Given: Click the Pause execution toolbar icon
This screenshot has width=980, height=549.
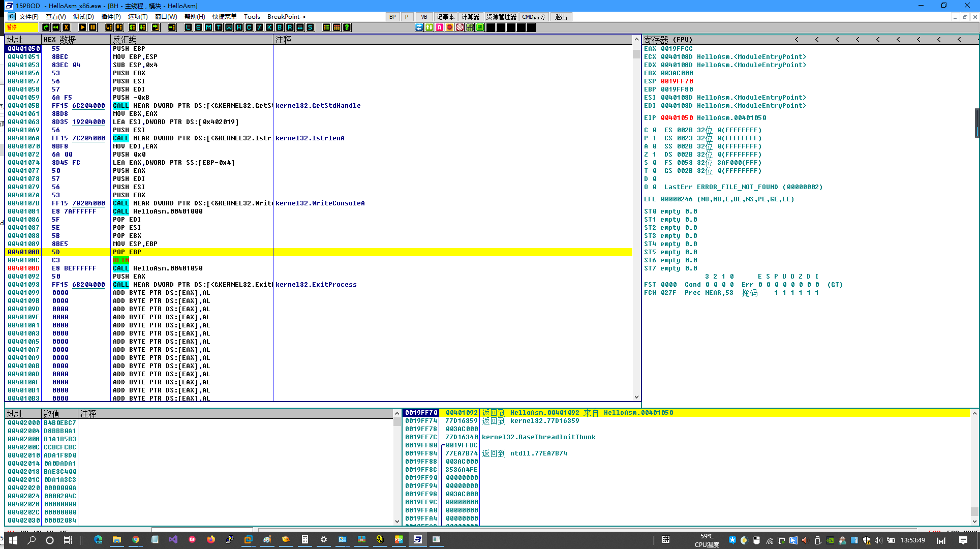Looking at the screenshot, I should pos(93,27).
